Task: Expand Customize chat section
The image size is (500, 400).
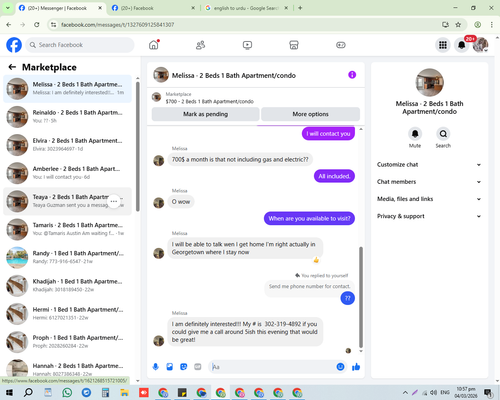Action: click(429, 165)
